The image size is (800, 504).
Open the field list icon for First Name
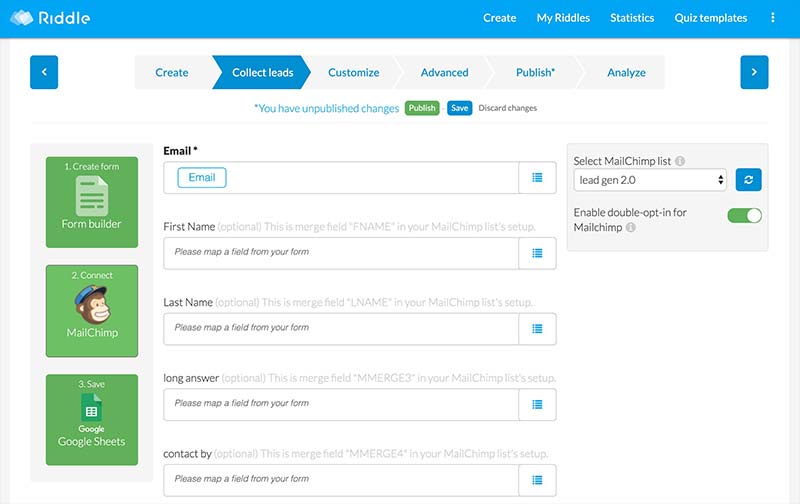pos(537,253)
